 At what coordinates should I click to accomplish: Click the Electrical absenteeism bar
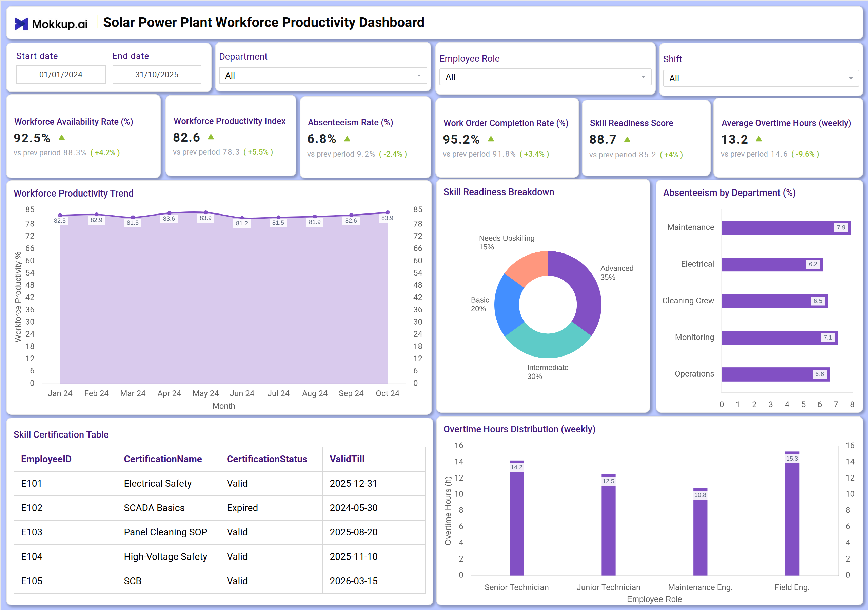click(772, 265)
